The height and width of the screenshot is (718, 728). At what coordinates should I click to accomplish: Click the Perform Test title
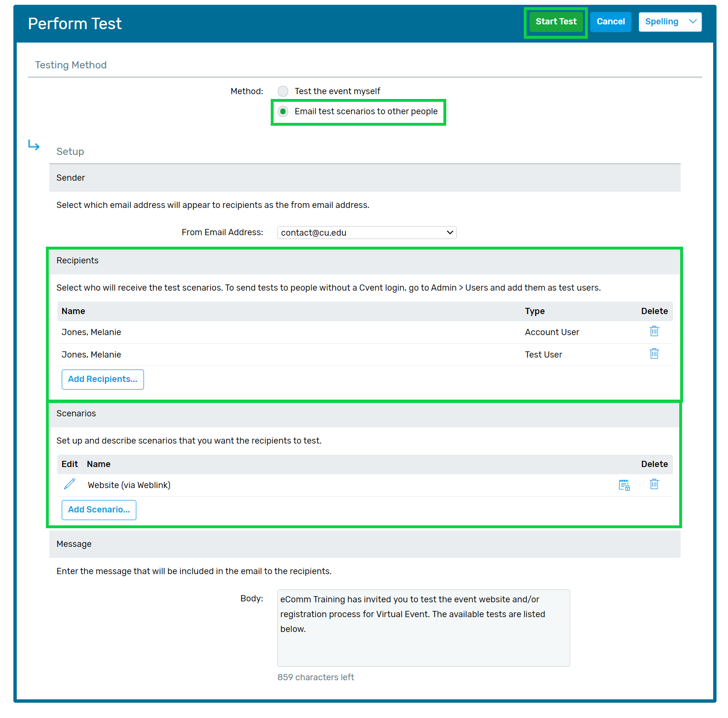pos(75,23)
